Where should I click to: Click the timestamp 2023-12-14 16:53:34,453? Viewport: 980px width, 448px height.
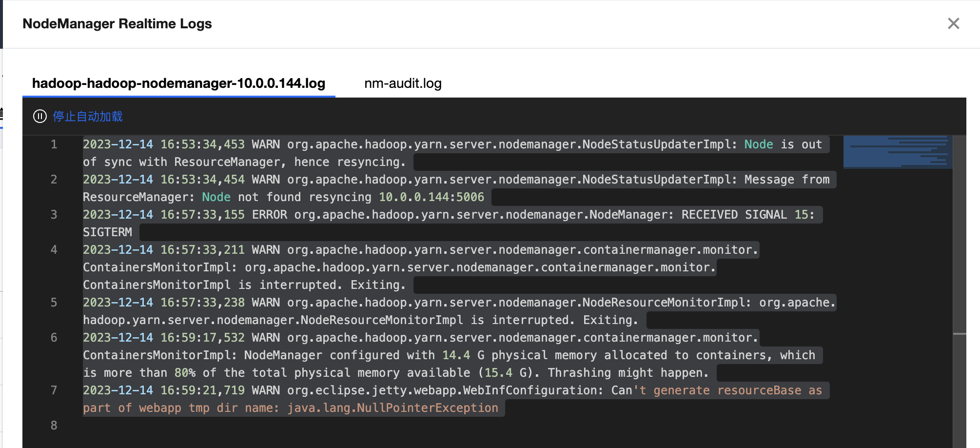click(164, 144)
